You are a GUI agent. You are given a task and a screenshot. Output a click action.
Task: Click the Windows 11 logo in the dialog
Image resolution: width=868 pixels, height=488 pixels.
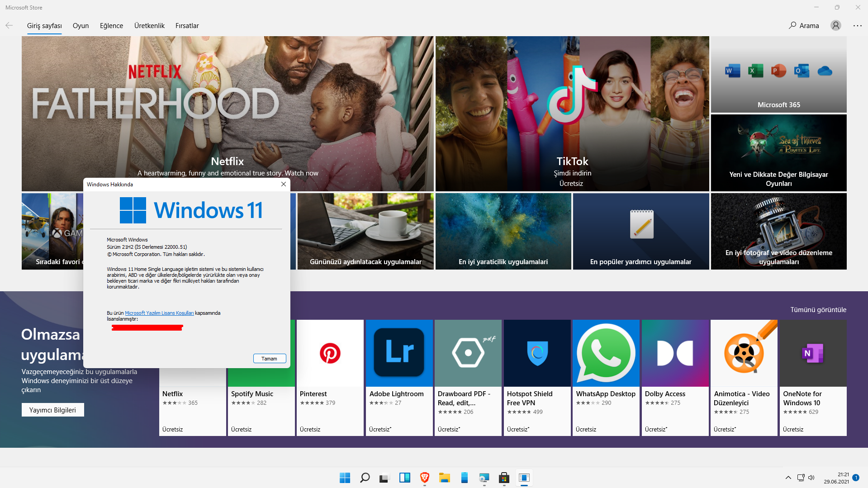click(x=191, y=210)
